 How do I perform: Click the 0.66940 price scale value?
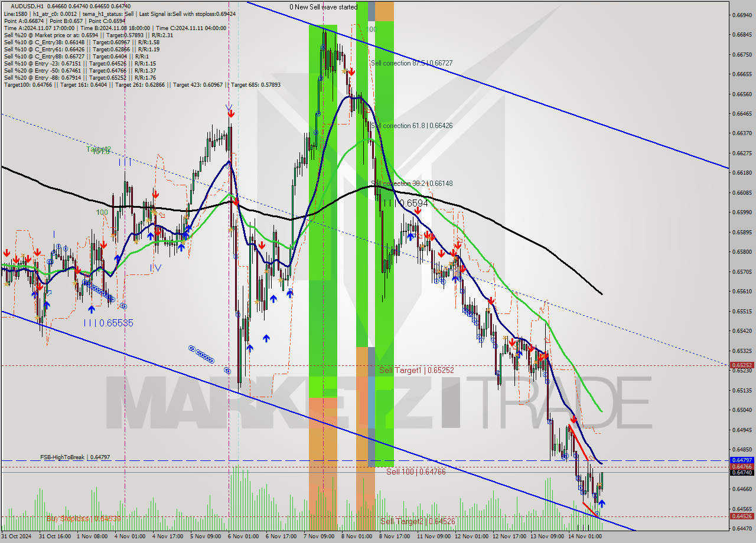741,15
